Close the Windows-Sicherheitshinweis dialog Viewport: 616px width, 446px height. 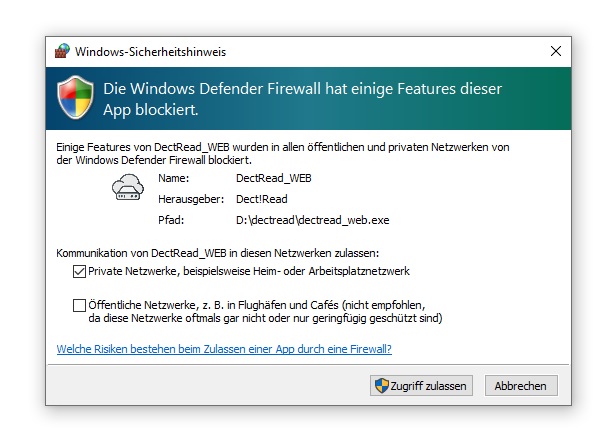click(x=556, y=50)
